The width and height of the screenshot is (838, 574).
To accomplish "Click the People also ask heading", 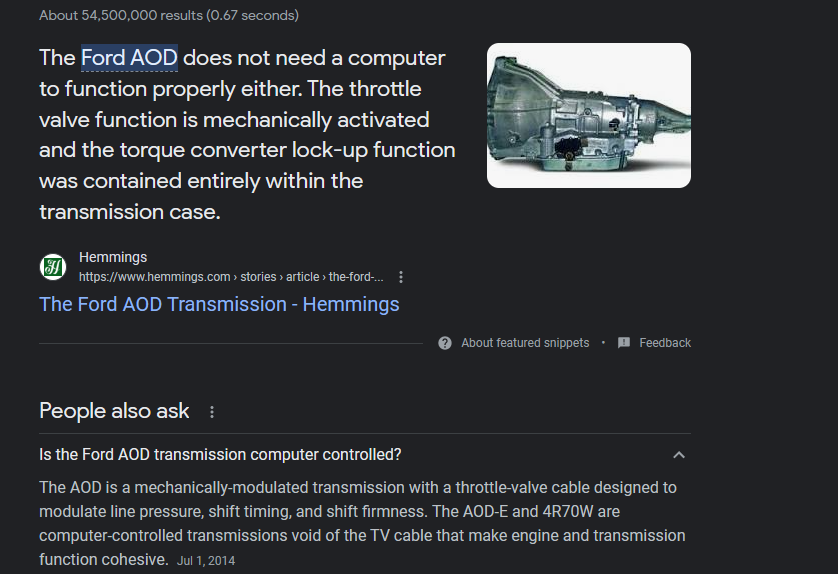I will point(114,411).
